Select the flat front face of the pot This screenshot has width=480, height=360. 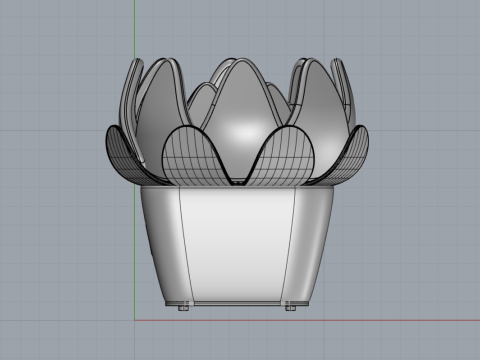(x=237, y=243)
